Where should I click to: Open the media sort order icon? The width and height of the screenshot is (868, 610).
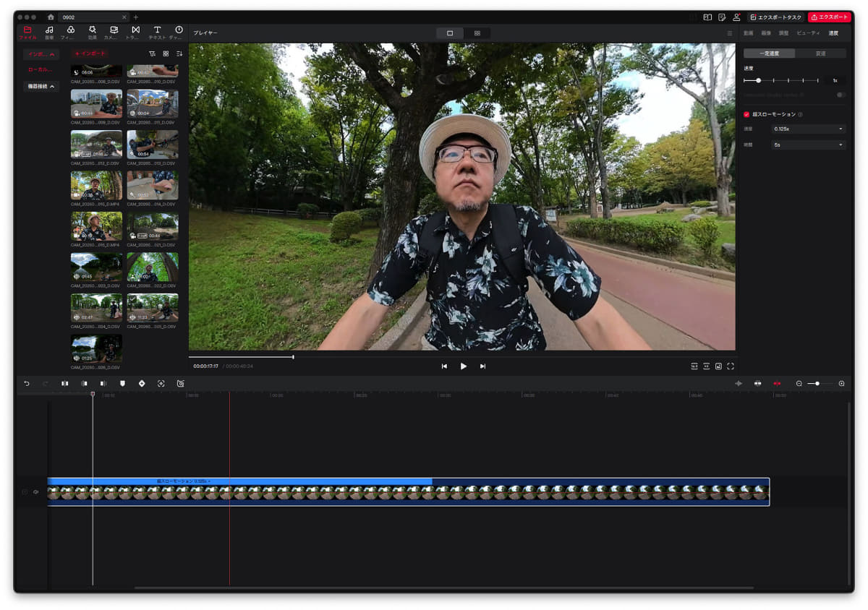pos(179,53)
